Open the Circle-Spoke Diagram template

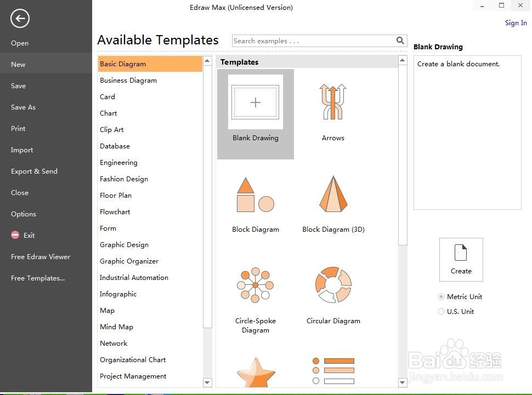pos(255,285)
